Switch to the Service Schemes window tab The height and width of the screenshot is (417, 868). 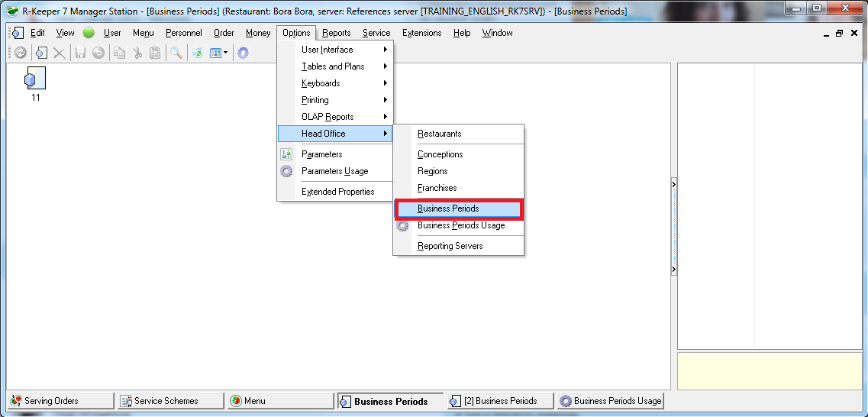[171, 401]
